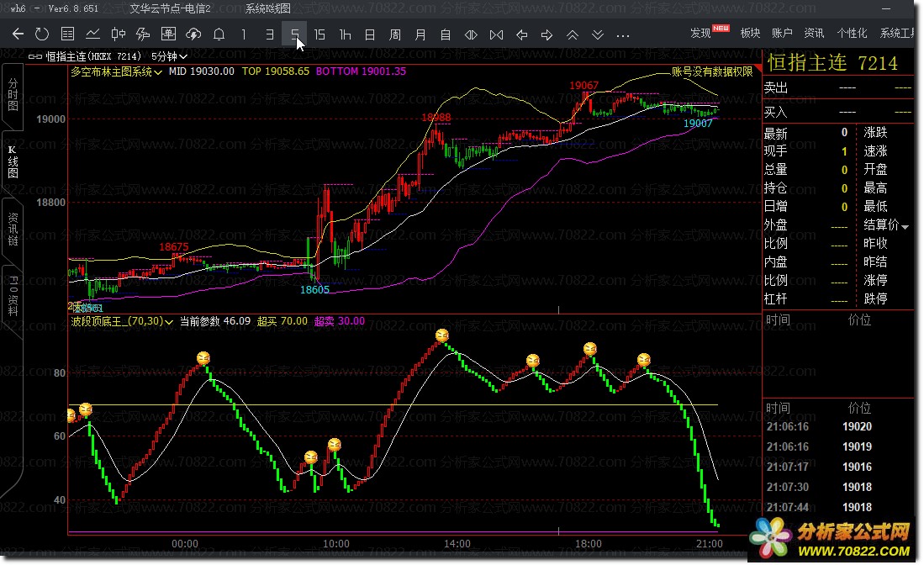Image resolution: width=924 pixels, height=565 pixels.
Task: Click the double down chevron icon
Action: pos(598,34)
